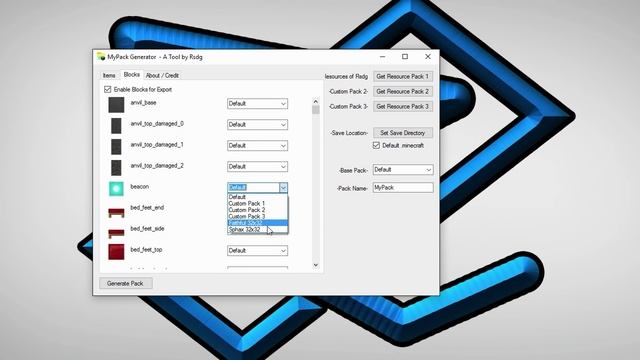Click the bed_feet_side texture icon
This screenshot has width=640, height=360.
(116, 233)
